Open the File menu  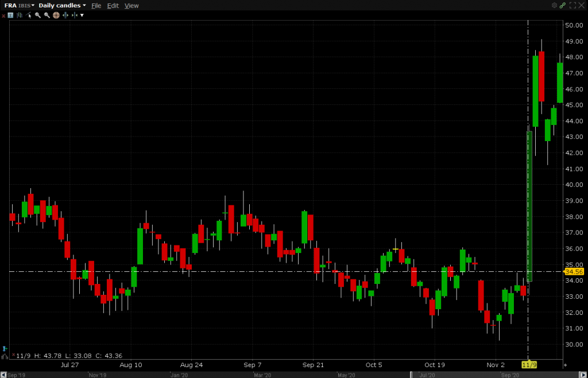pyautogui.click(x=96, y=5)
